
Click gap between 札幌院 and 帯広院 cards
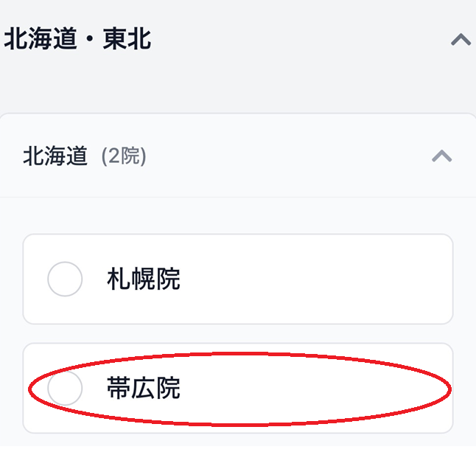pos(237,334)
